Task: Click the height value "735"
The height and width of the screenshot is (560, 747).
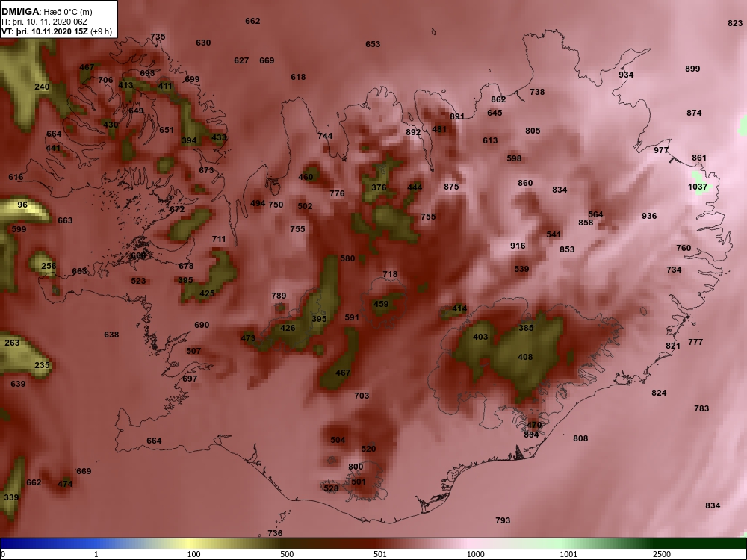Action: pos(158,37)
